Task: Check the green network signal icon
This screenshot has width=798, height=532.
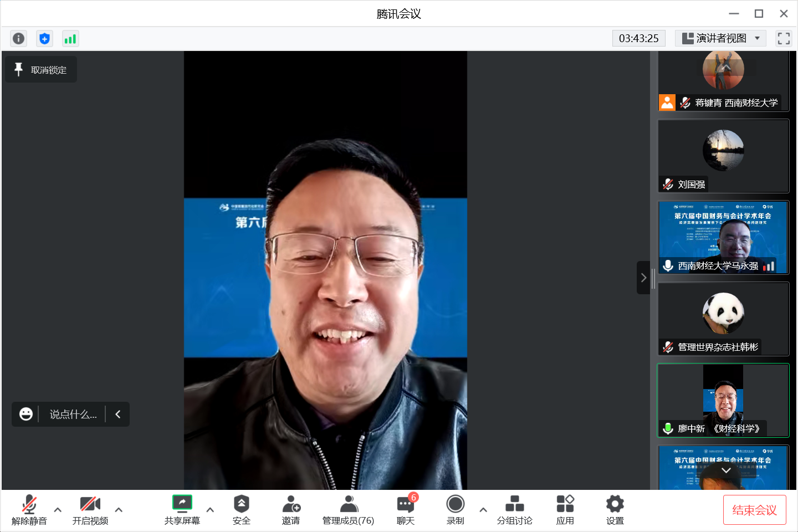Action: (70, 38)
